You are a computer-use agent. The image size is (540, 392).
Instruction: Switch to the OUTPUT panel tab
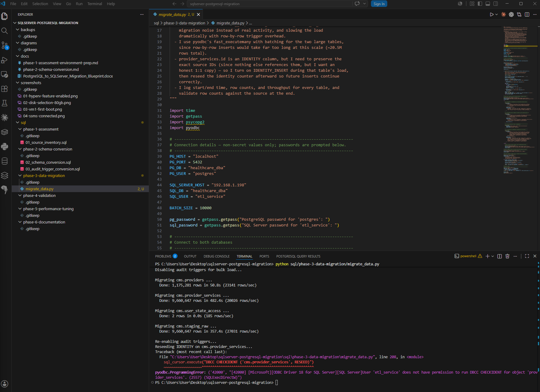click(190, 256)
